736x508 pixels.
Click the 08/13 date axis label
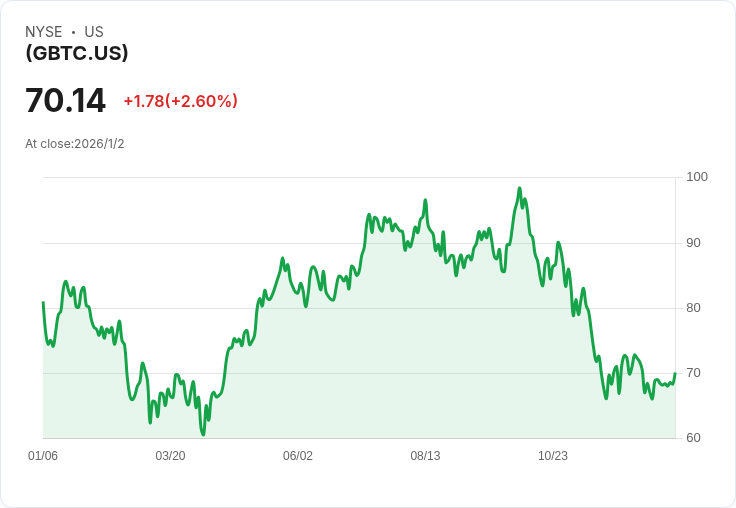click(x=425, y=456)
